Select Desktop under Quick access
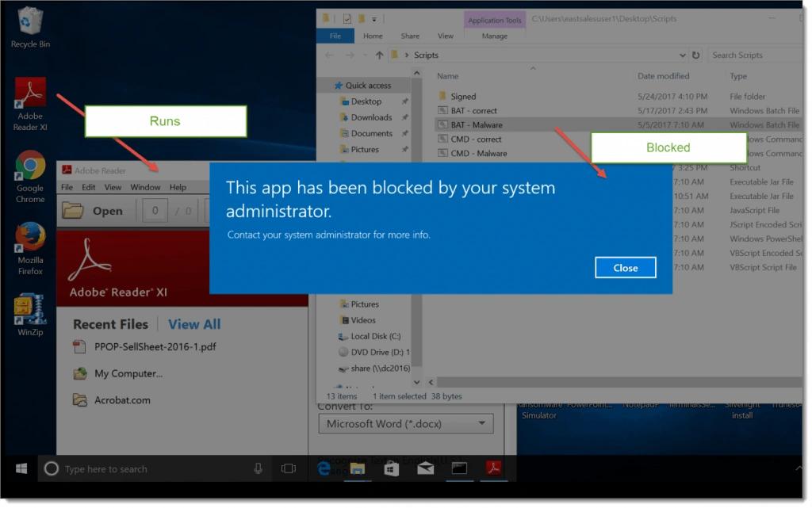This screenshot has height=508, width=812. pos(366,101)
